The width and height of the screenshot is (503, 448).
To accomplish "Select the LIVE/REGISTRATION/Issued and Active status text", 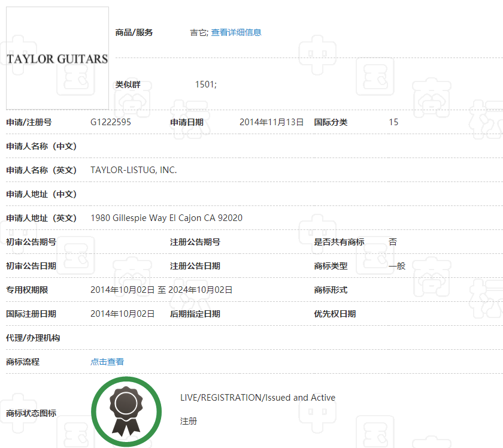I will pyautogui.click(x=257, y=398).
